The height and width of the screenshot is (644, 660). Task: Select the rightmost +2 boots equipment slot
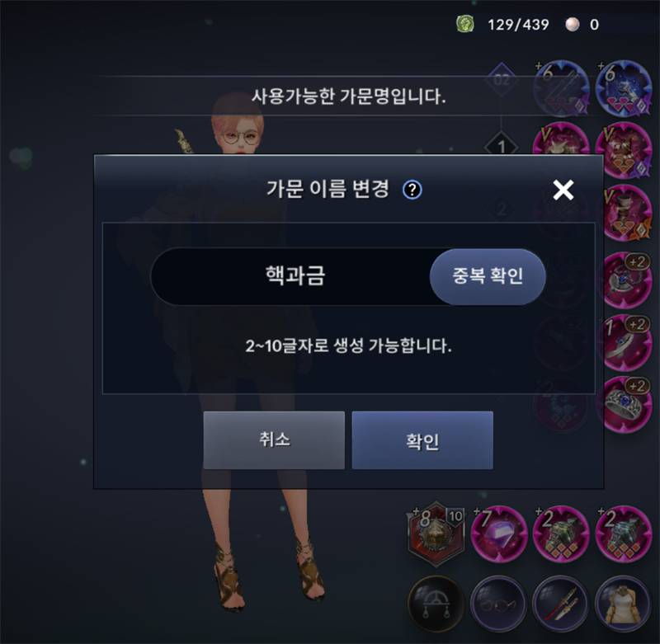tap(623, 534)
